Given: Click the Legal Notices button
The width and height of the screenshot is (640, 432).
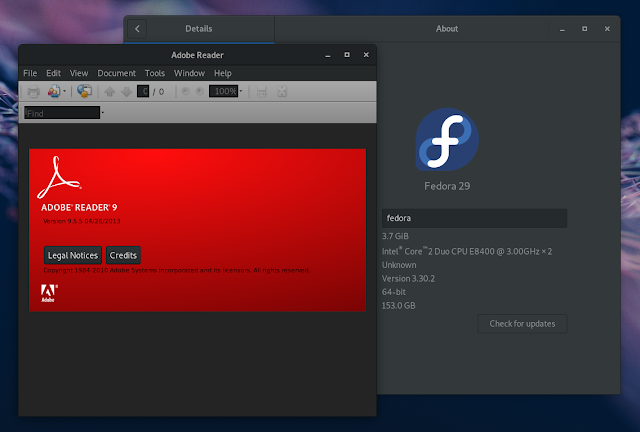Looking at the screenshot, I should pyautogui.click(x=73, y=255).
